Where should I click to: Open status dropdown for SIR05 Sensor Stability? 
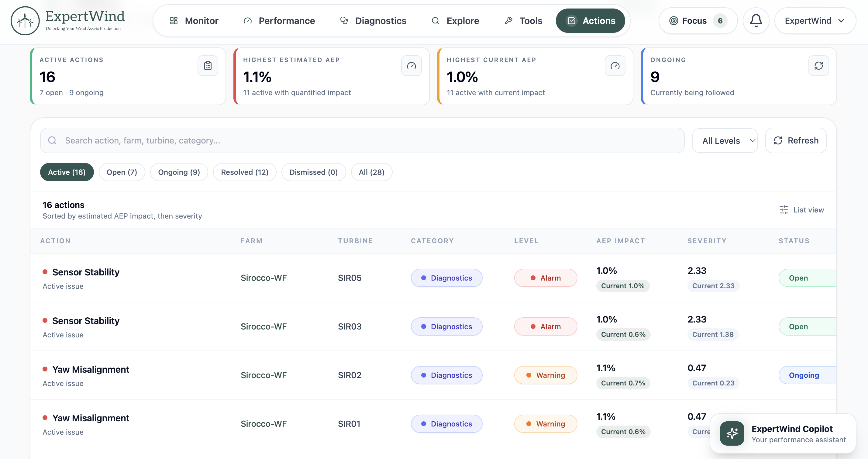pyautogui.click(x=807, y=278)
